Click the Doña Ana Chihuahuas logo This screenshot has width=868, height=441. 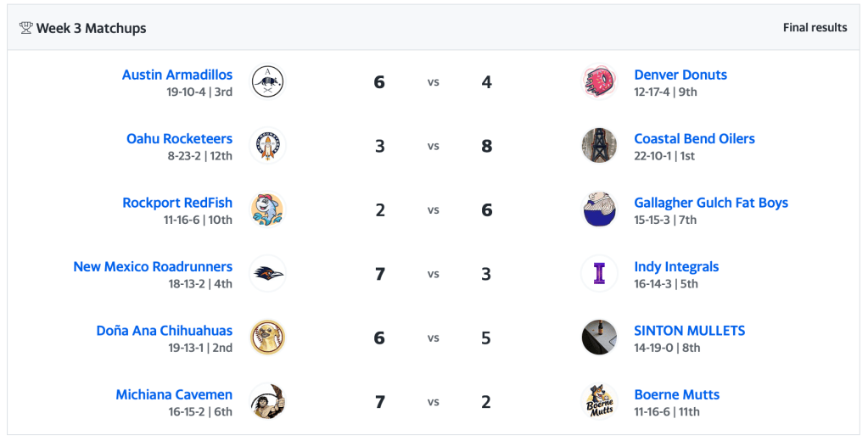coord(267,338)
